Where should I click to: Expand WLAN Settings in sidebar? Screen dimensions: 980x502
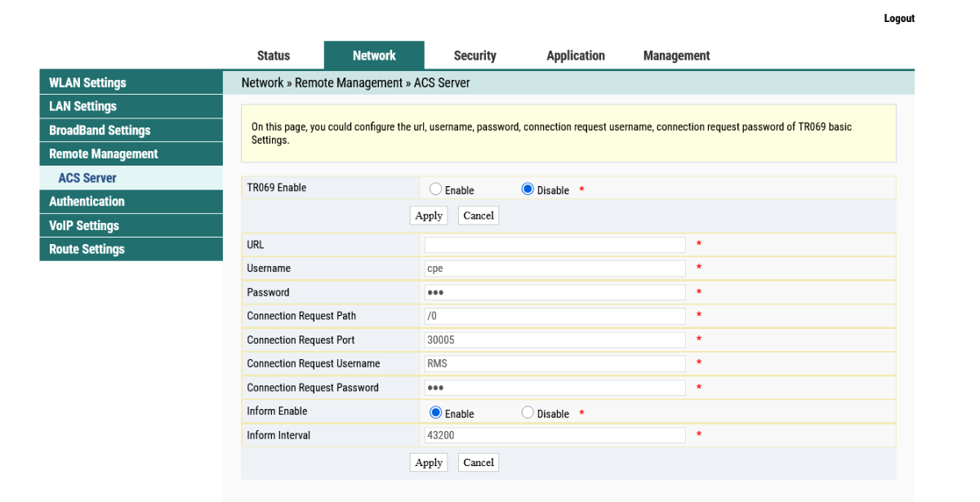point(87,82)
